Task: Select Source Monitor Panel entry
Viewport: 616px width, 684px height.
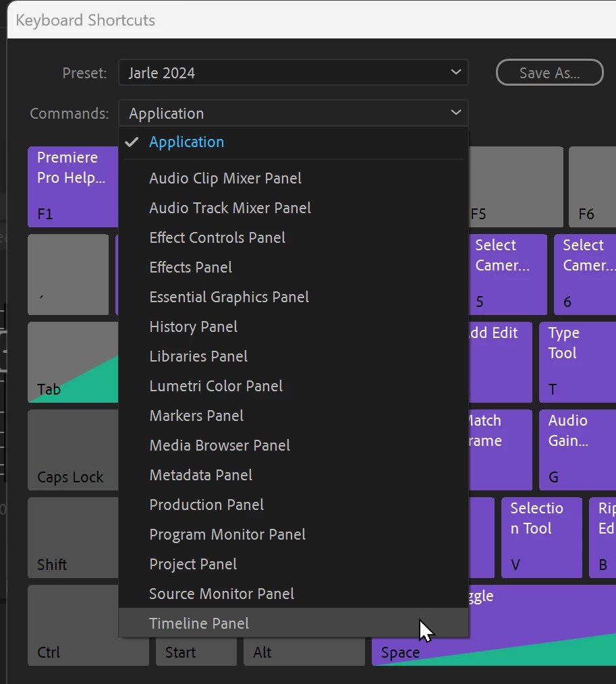Action: (293, 594)
